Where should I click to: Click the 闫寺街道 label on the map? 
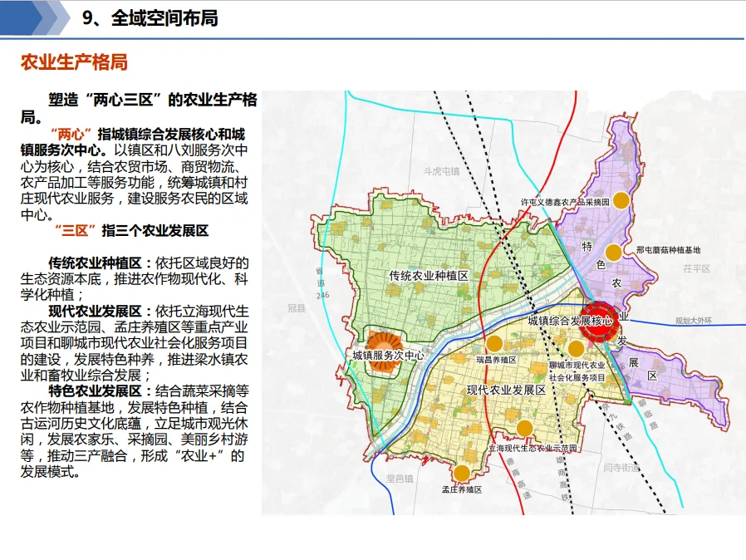point(622,468)
